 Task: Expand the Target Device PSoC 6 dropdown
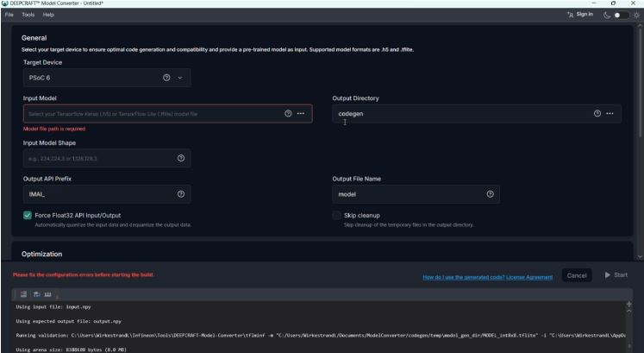(180, 78)
